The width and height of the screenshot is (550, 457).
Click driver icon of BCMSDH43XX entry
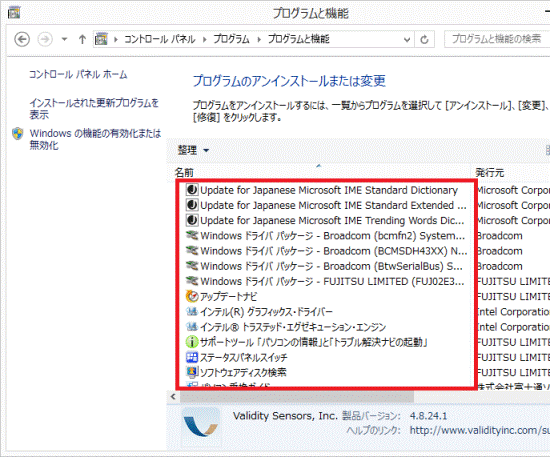pos(192,251)
